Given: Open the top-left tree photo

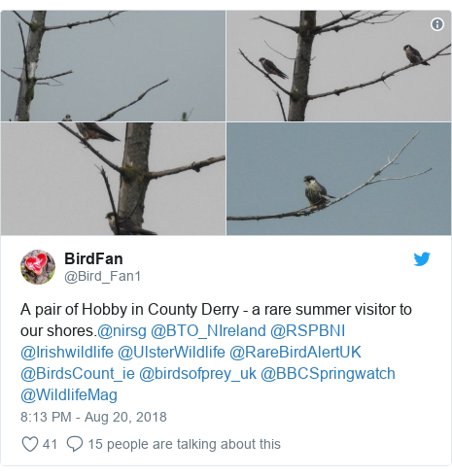Looking at the screenshot, I should 113,66.
